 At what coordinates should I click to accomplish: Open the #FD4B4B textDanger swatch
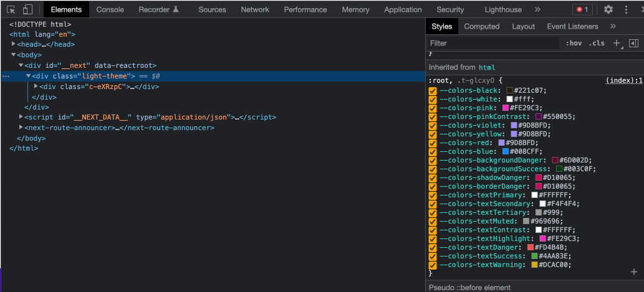point(531,247)
